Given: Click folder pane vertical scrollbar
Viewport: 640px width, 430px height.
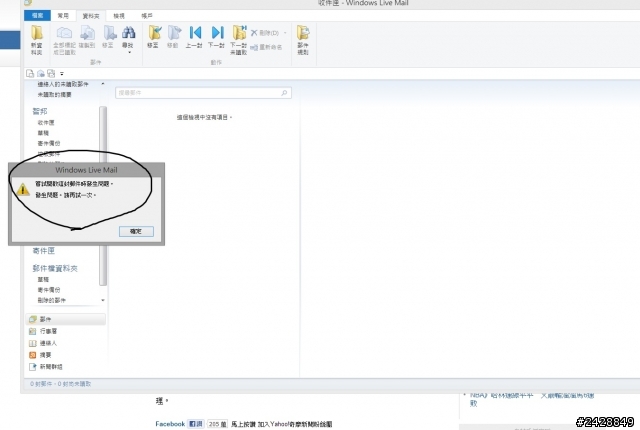Looking at the screenshot, I should click(x=103, y=196).
